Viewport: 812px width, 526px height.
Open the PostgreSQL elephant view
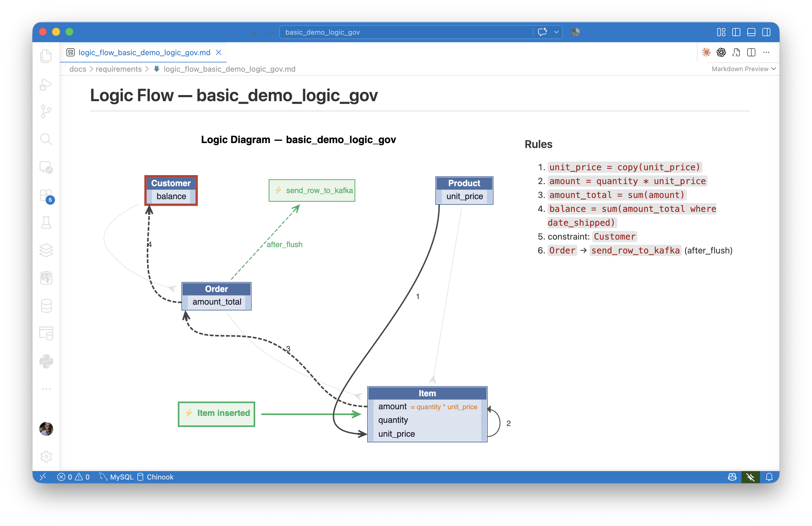[46, 278]
